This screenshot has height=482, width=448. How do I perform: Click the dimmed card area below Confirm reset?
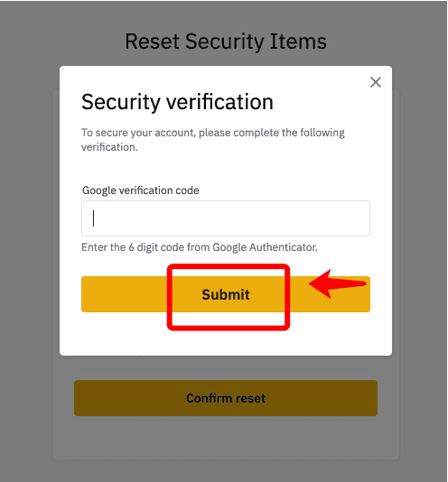[x=226, y=438]
